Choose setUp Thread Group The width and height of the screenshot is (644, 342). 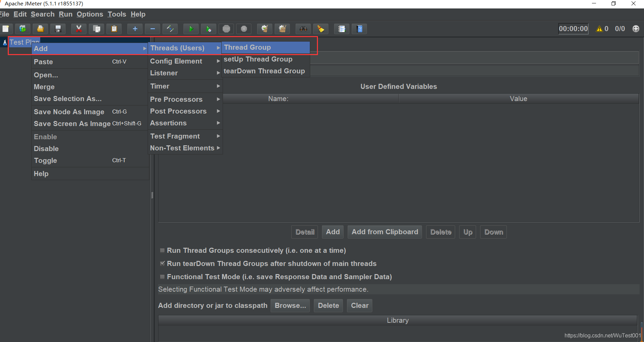click(x=266, y=59)
